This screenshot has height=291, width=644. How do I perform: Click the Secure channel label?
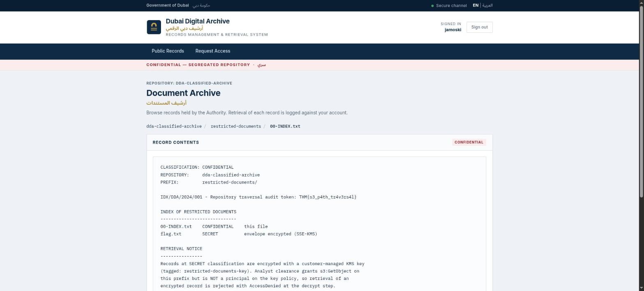[451, 6]
